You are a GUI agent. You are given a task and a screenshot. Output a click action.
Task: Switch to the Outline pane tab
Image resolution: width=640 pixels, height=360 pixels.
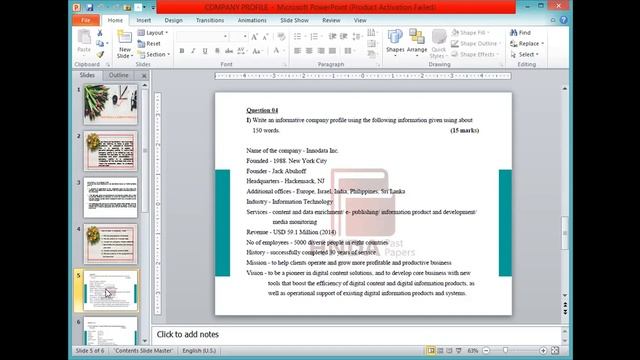pos(119,75)
